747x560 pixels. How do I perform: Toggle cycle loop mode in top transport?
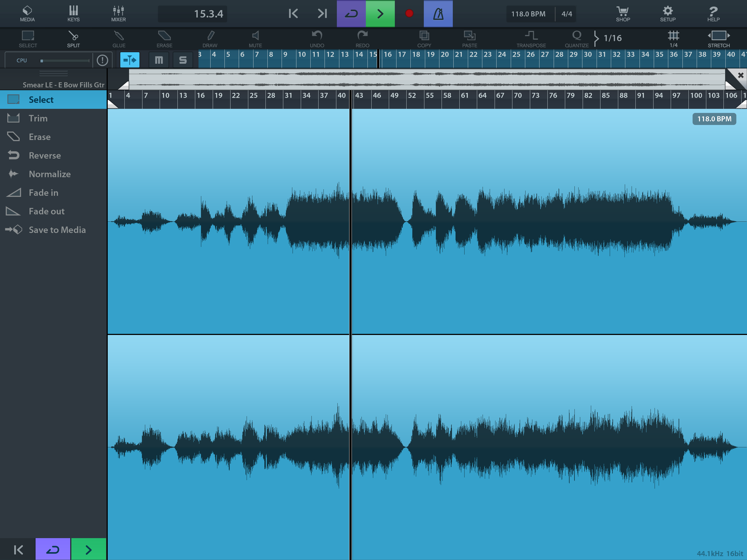click(x=351, y=13)
